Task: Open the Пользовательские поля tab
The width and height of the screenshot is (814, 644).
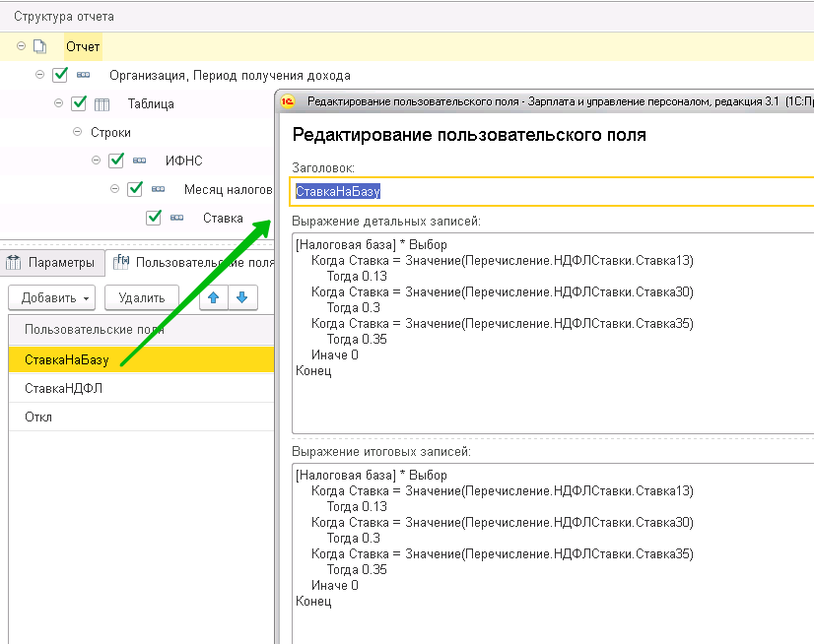Action: coord(190,263)
